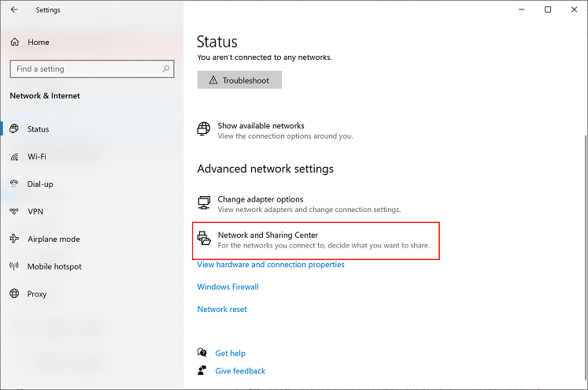Viewport: 588px width, 390px height.
Task: Click the Mobile hotspot icon
Action: [14, 267]
